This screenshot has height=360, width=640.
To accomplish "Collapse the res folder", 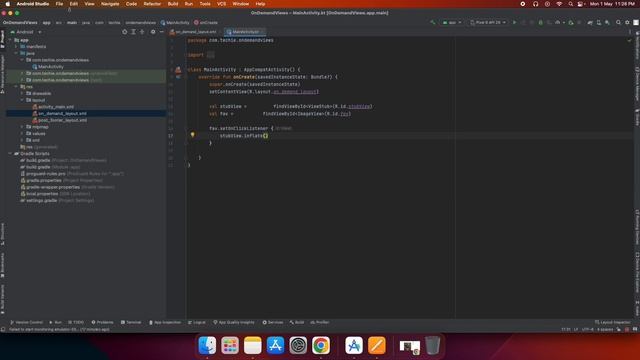I will pos(16,87).
